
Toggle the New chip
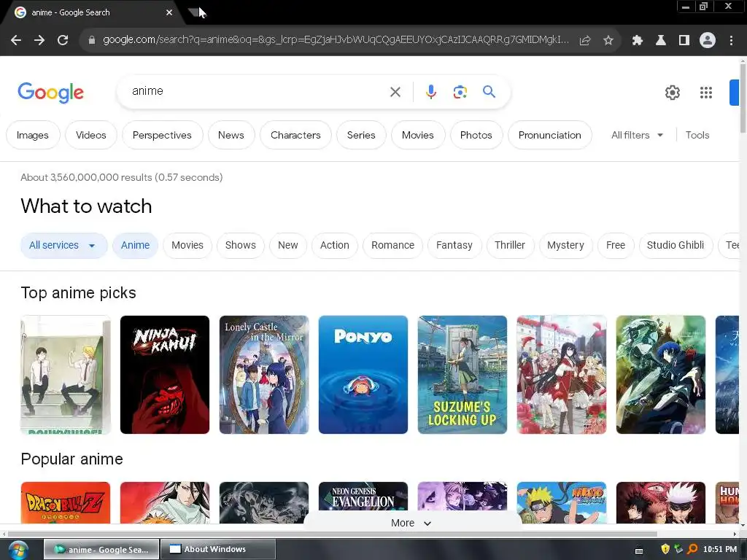pos(287,246)
